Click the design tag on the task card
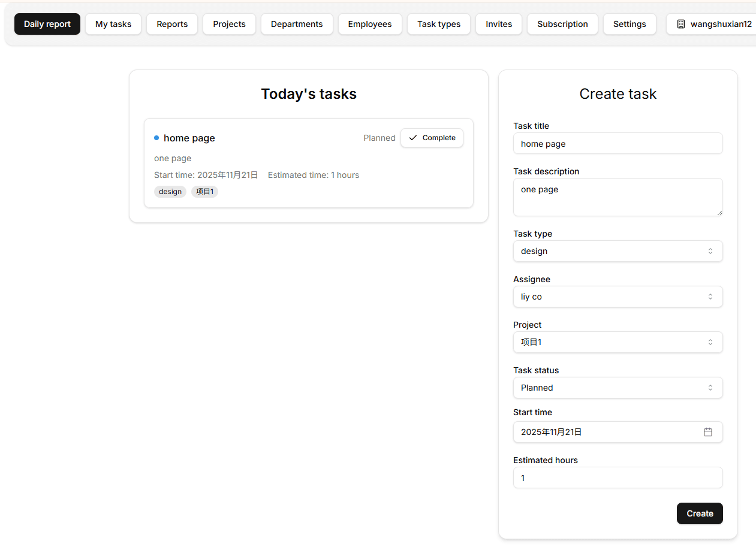756x547 pixels. tap(170, 192)
